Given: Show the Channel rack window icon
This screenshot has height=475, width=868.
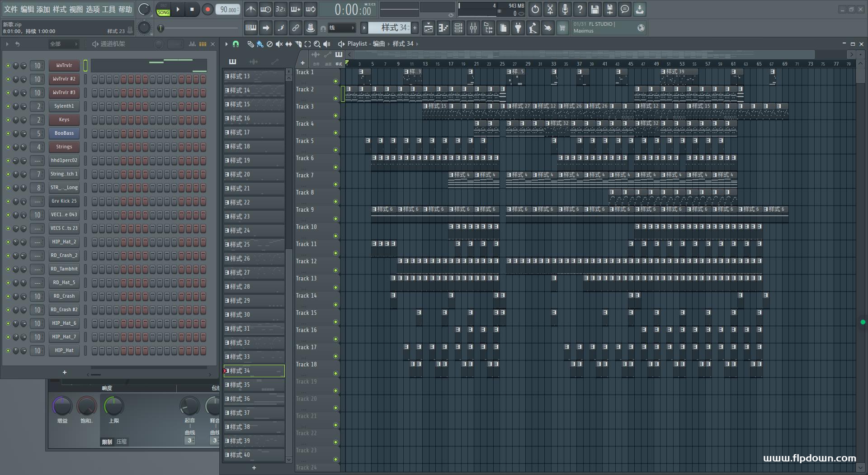Looking at the screenshot, I should click(458, 28).
